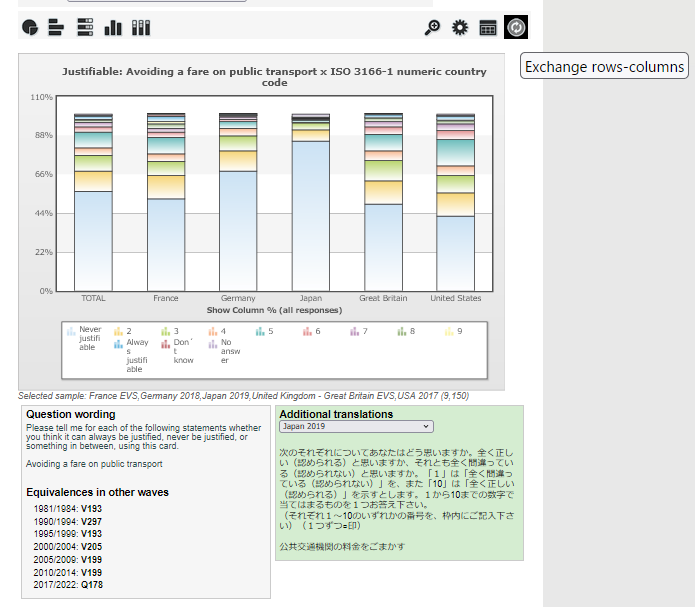This screenshot has width=695, height=607.
Task: Click the Q178 equivalence for 2017/2022
Action: pos(92,585)
